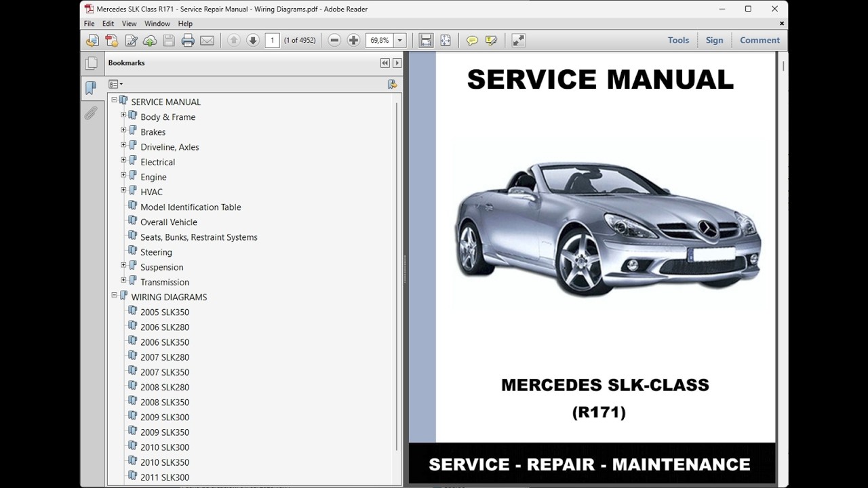Open the File menu
Screen dimensions: 868x488
click(x=90, y=24)
